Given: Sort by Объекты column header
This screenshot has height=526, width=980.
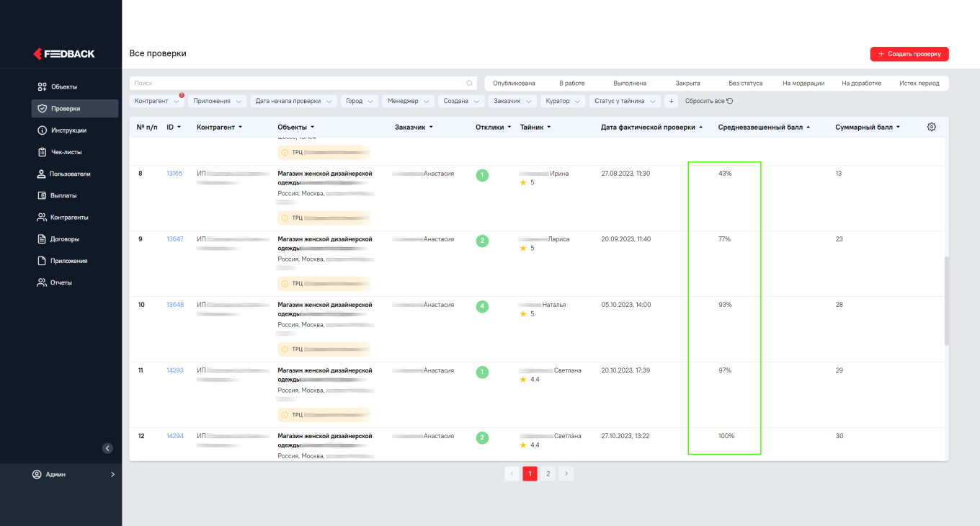Looking at the screenshot, I should click(296, 128).
